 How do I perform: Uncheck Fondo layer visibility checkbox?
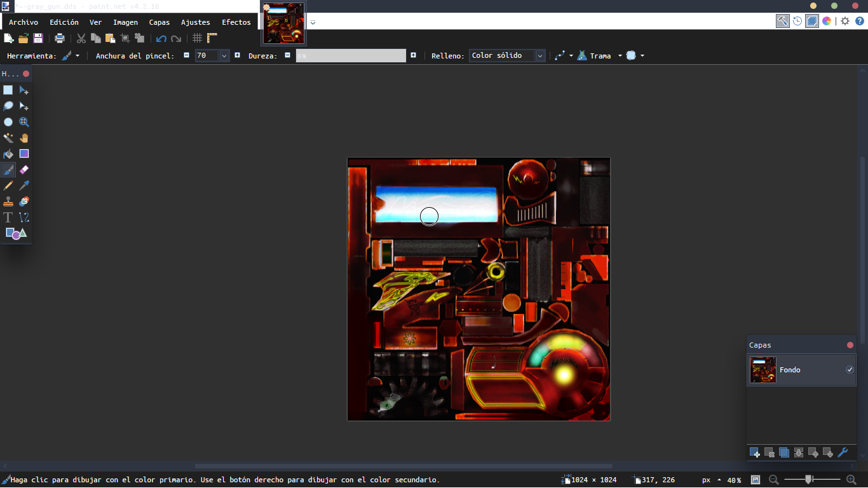tap(850, 370)
